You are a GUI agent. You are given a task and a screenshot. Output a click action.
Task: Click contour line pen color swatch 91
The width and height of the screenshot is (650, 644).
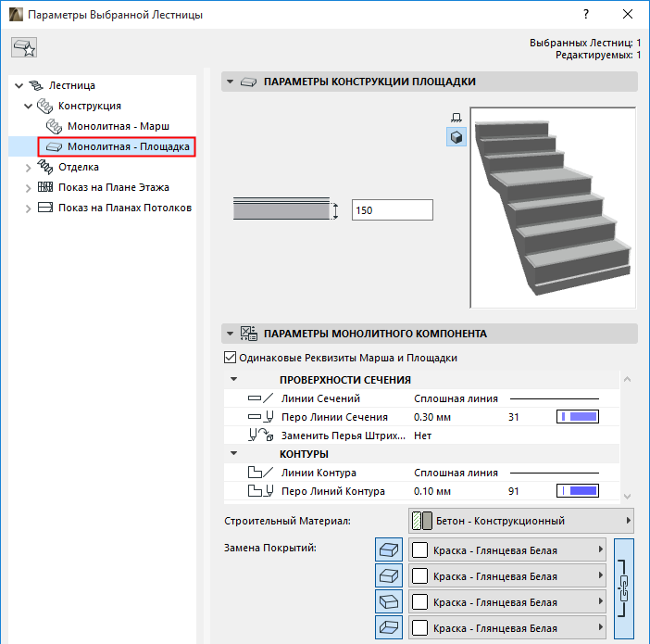tap(578, 491)
